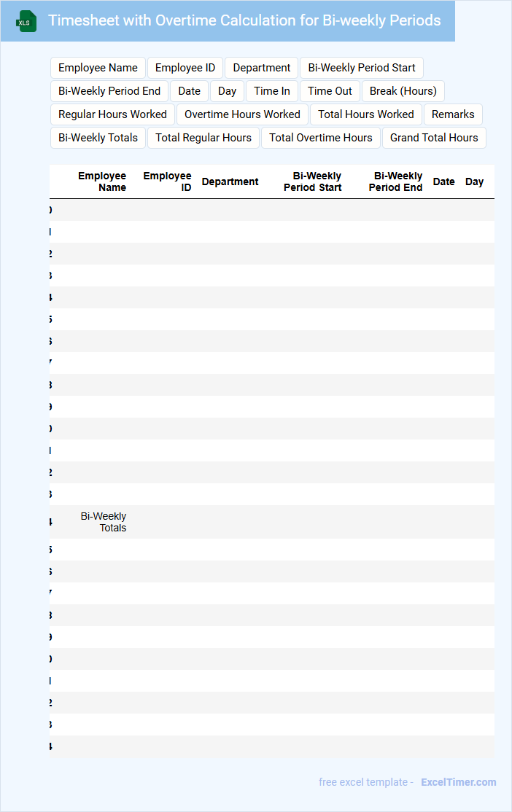Select the Employee ID tag
The height and width of the screenshot is (812, 512).
[x=185, y=68]
